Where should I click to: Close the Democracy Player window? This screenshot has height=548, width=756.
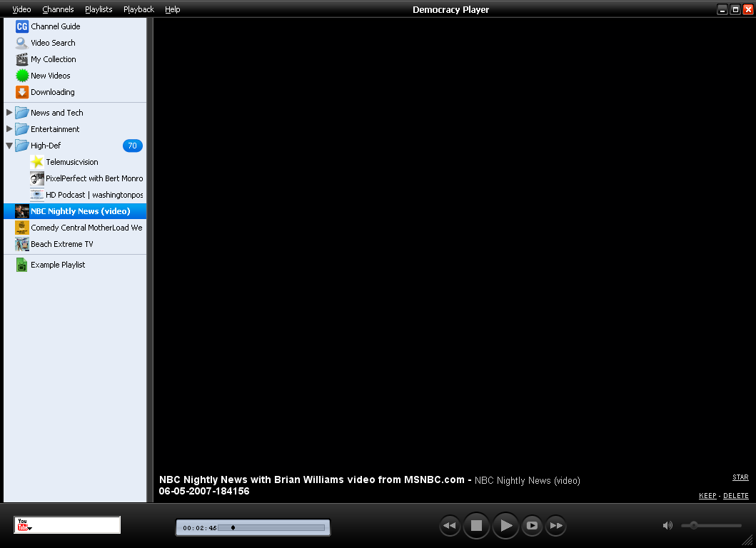748,10
